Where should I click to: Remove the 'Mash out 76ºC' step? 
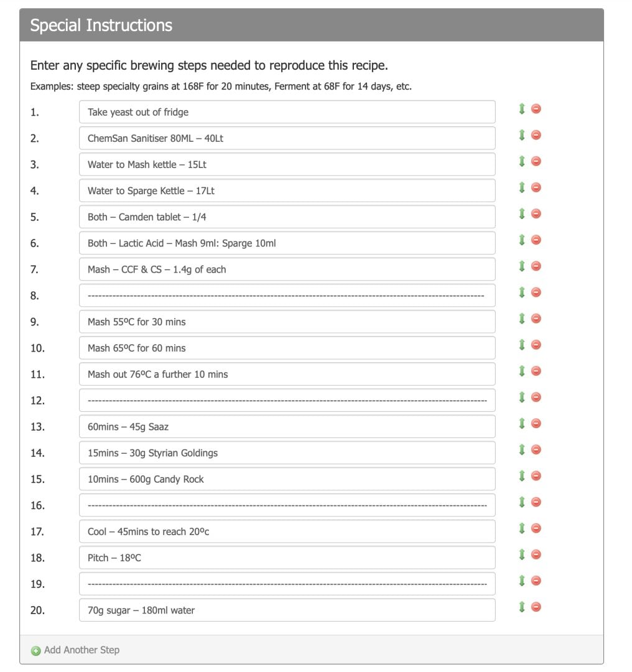click(x=536, y=371)
